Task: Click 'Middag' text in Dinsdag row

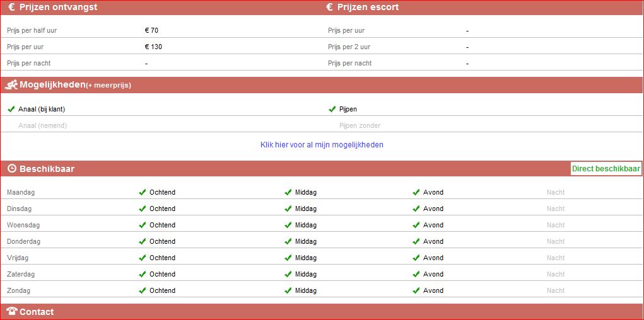Action: pos(306,209)
